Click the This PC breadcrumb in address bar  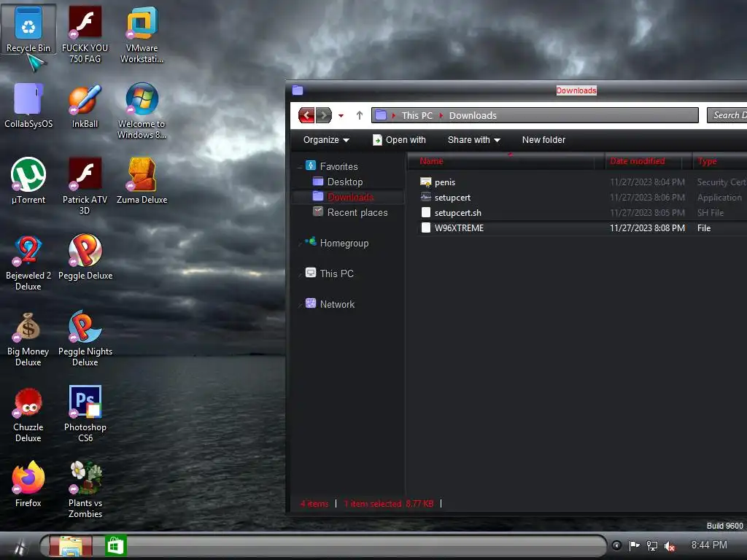pyautogui.click(x=417, y=116)
